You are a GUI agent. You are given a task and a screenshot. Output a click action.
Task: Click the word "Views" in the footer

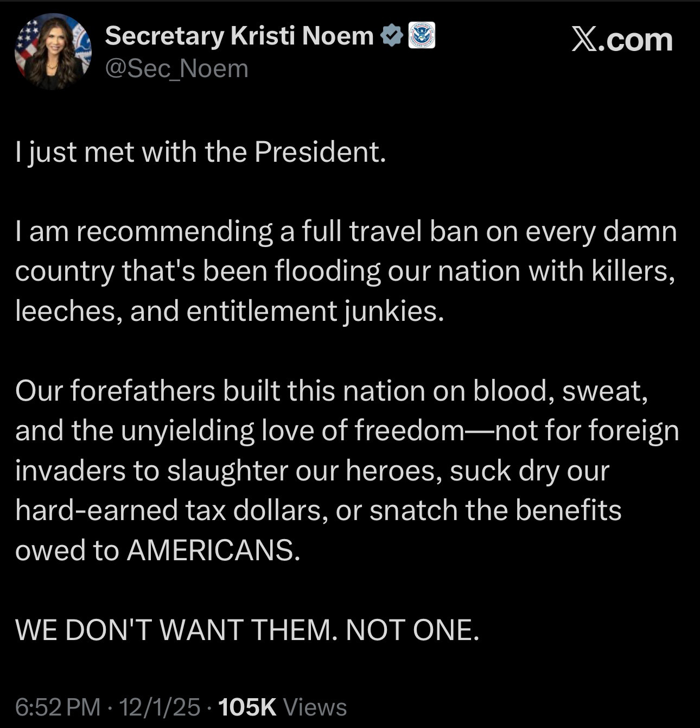point(315,707)
